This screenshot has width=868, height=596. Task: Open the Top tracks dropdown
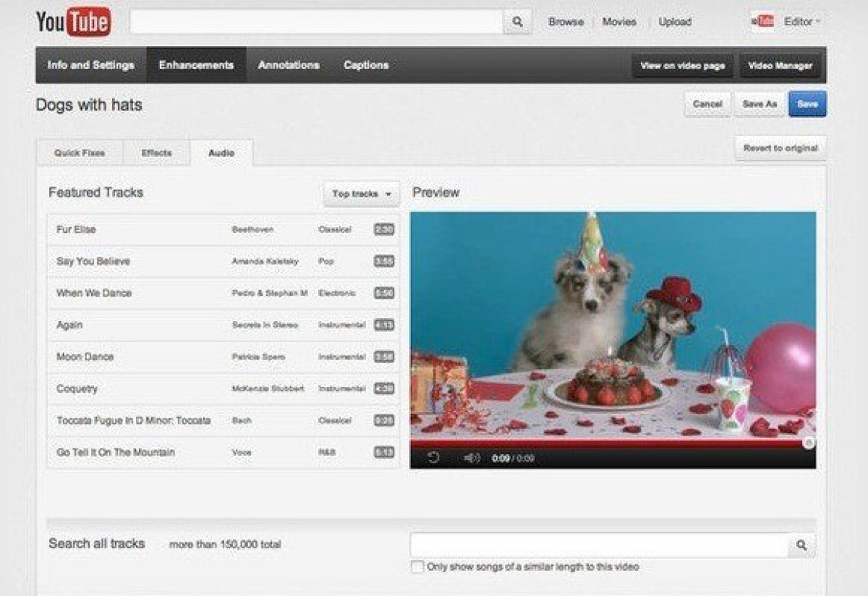pos(361,194)
